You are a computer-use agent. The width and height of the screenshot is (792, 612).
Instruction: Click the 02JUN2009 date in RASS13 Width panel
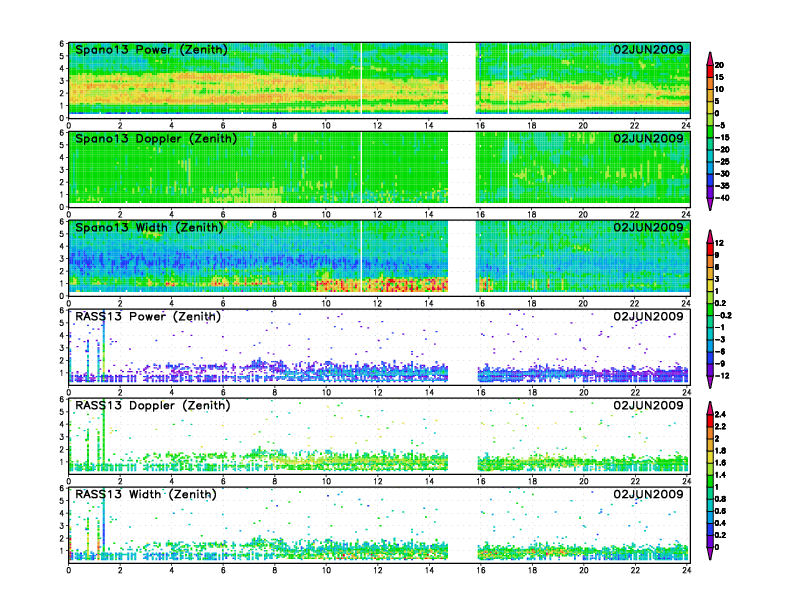[648, 494]
